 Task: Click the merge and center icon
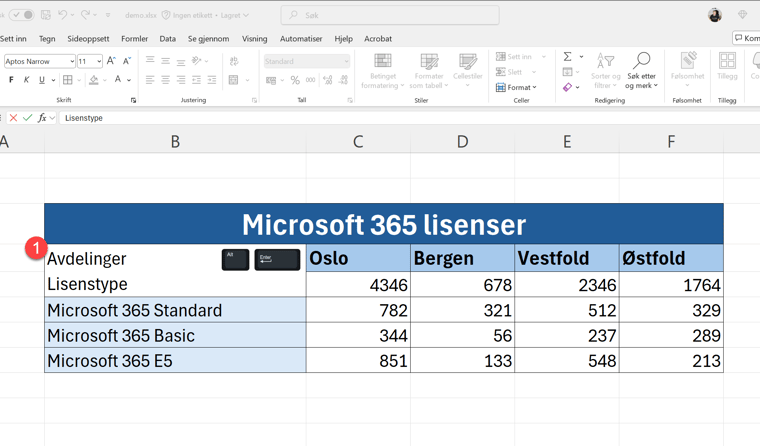pos(234,80)
